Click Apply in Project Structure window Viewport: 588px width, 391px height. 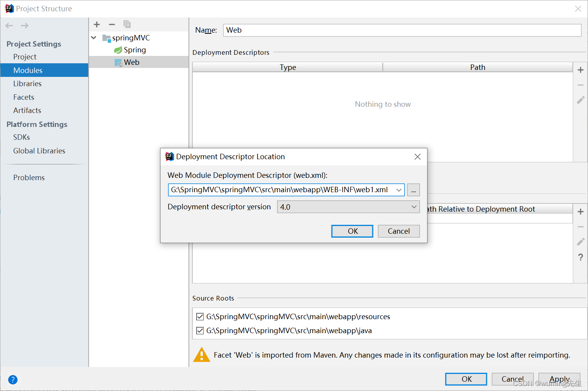[559, 379]
